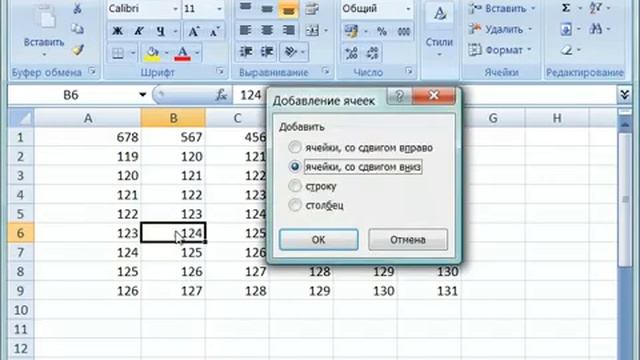The height and width of the screenshot is (360, 640).
Task: Click cell containing 678
Action: pos(88,137)
